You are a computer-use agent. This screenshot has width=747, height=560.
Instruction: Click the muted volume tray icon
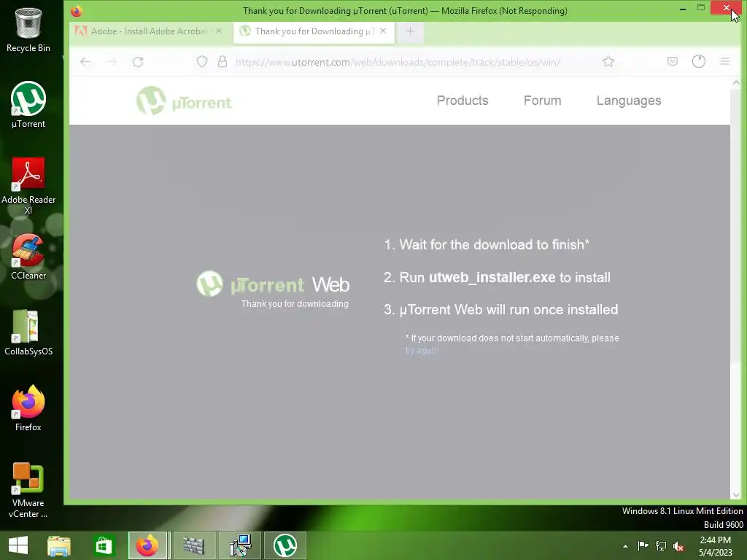[x=678, y=546]
